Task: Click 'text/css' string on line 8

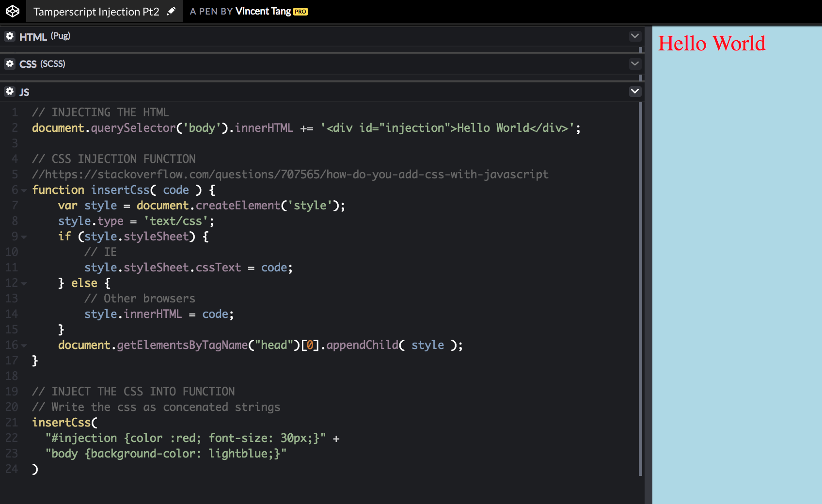Action: tap(176, 221)
